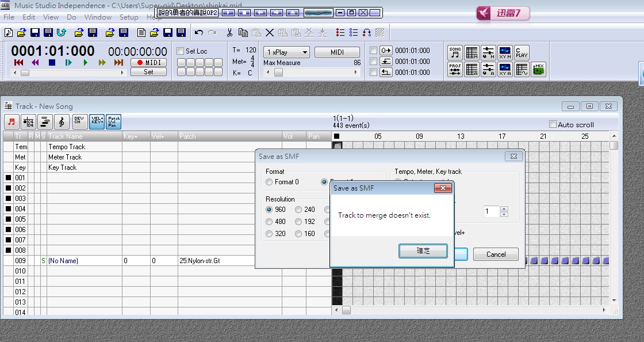Click the XY M controller icon
Image resolution: width=644 pixels, height=342 pixels.
point(505,52)
